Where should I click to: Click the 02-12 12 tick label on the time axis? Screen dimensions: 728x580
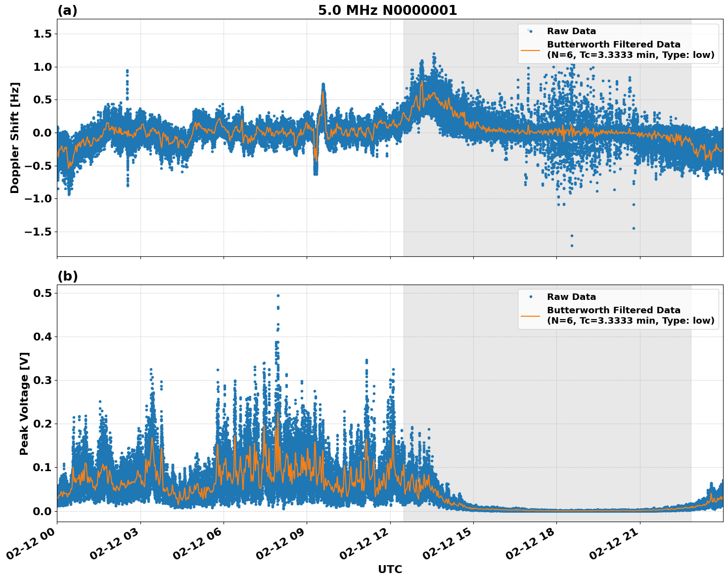click(x=364, y=544)
